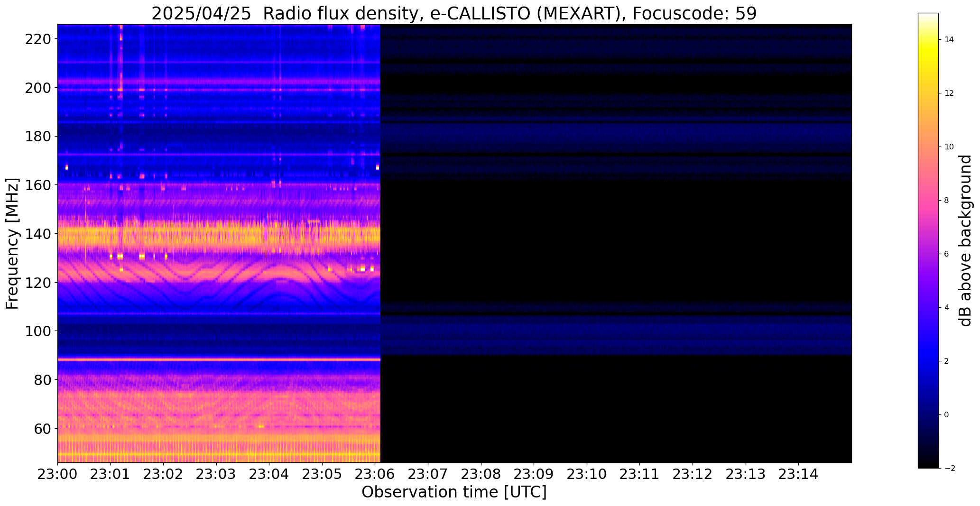The image size is (980, 506).
Task: Click the bright horizontal line near 88 MHz
Action: pyautogui.click(x=219, y=359)
